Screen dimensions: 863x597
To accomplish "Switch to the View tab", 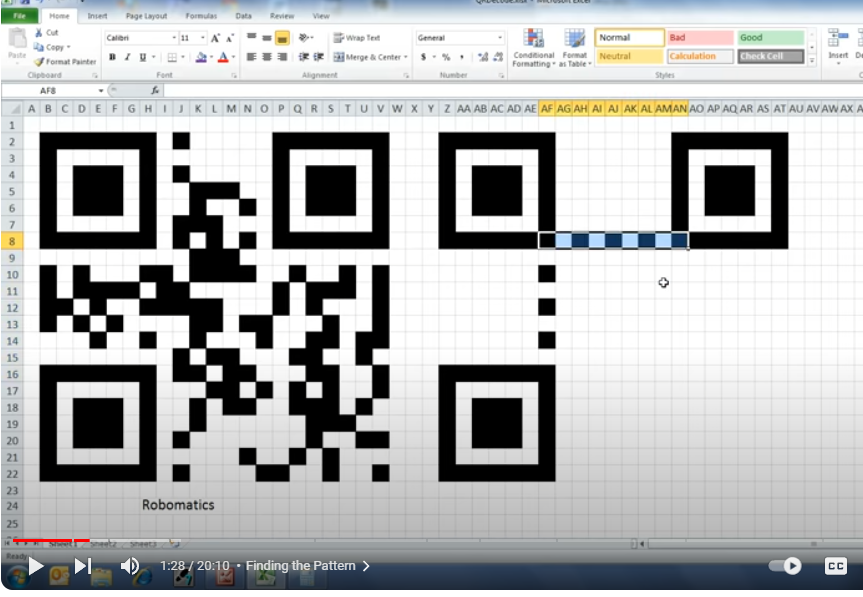I will [321, 16].
